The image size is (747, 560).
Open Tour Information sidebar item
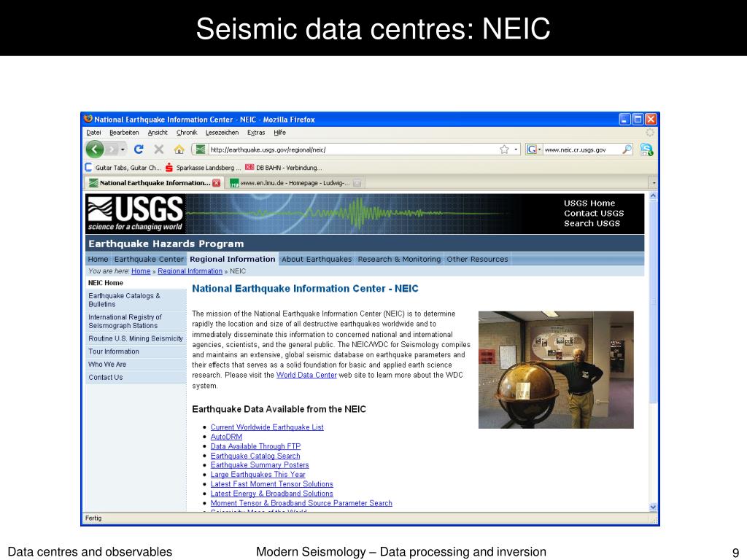pos(136,351)
